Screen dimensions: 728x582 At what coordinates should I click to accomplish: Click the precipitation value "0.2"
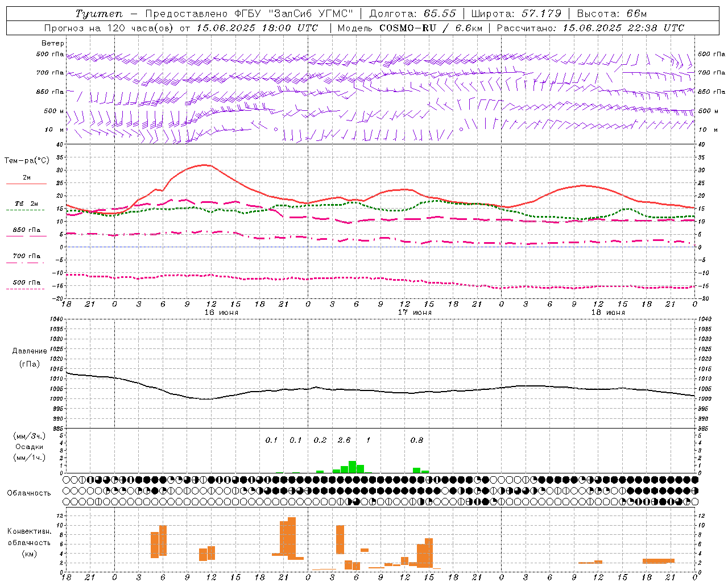320,440
